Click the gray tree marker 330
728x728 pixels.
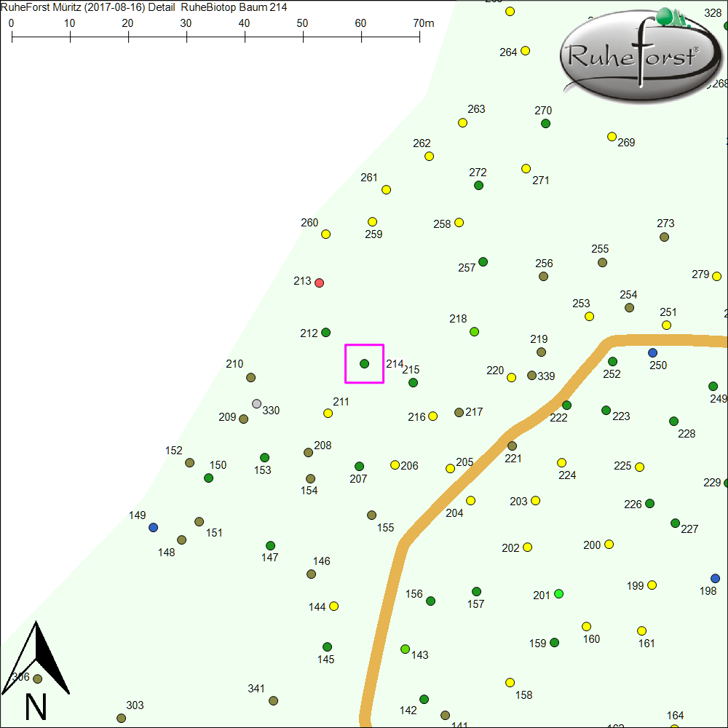[x=256, y=403]
